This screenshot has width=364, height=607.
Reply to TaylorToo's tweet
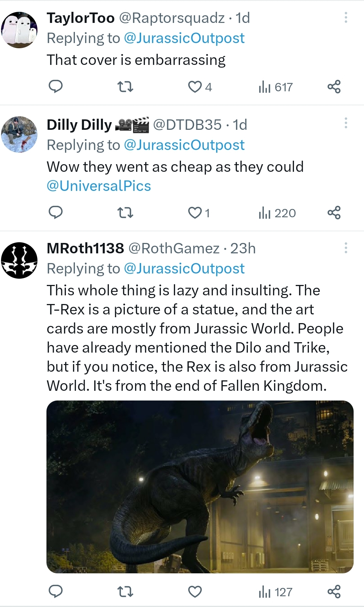click(x=55, y=86)
